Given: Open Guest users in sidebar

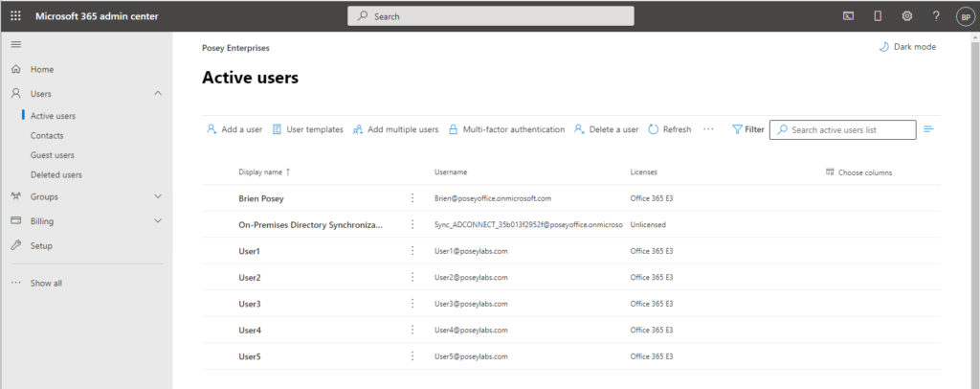Looking at the screenshot, I should click(x=53, y=155).
